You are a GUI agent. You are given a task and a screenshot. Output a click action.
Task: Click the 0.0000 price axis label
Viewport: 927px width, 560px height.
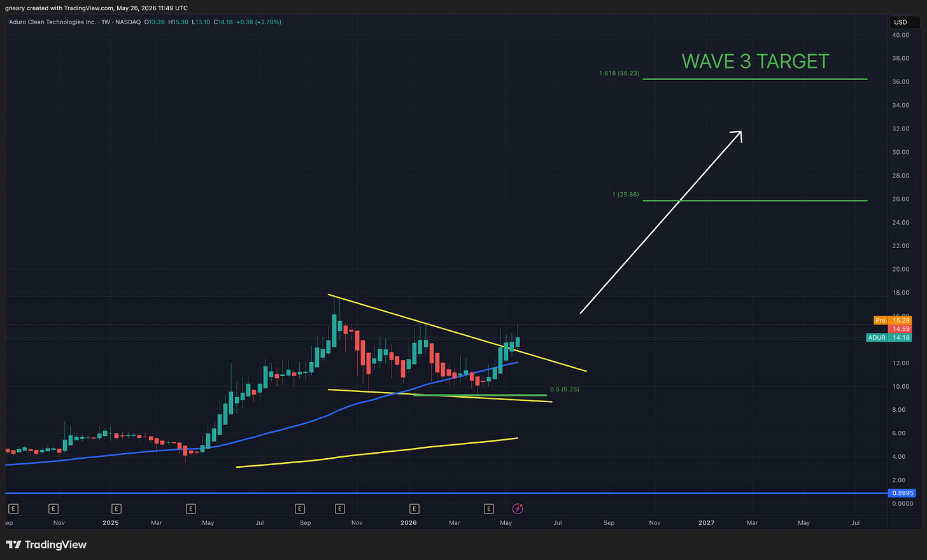click(x=902, y=503)
